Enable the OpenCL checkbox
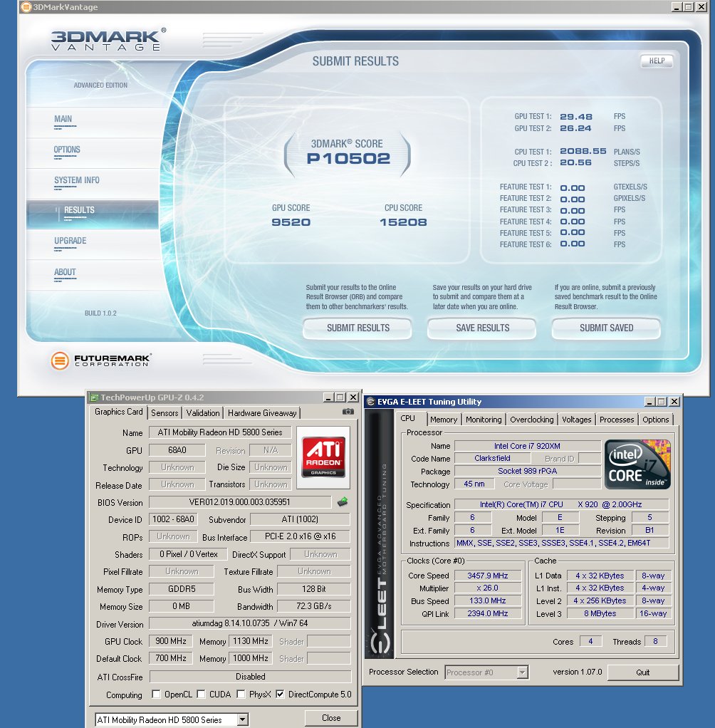This screenshot has height=728, width=715. point(157,694)
